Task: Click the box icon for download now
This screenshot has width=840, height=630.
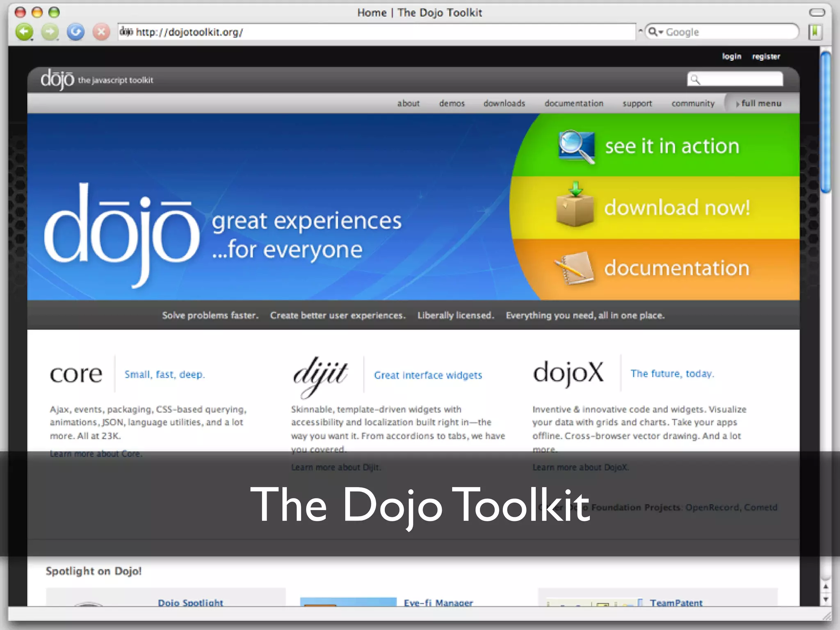Action: point(575,204)
